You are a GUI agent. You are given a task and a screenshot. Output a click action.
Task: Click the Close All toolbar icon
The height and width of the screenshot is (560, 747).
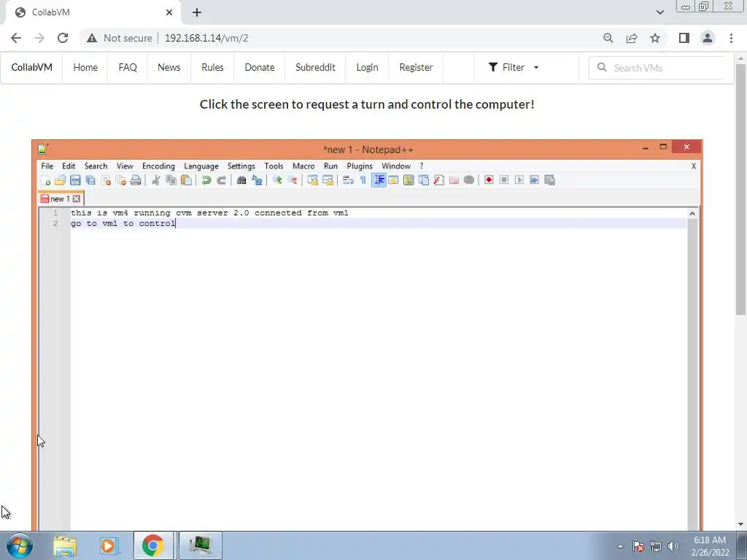(x=121, y=180)
